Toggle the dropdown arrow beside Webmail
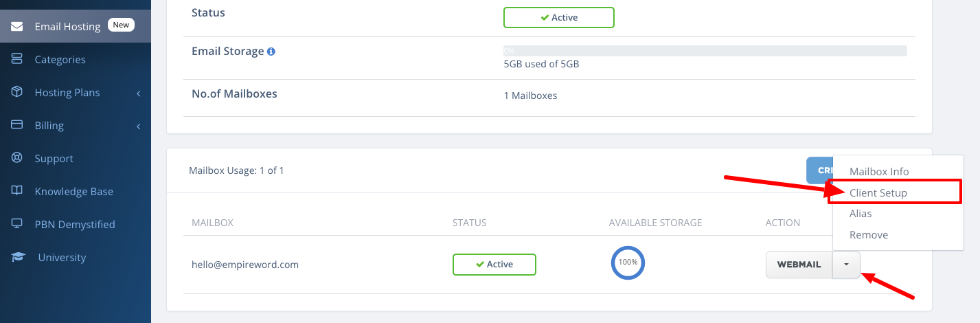The width and height of the screenshot is (980, 323). [846, 265]
